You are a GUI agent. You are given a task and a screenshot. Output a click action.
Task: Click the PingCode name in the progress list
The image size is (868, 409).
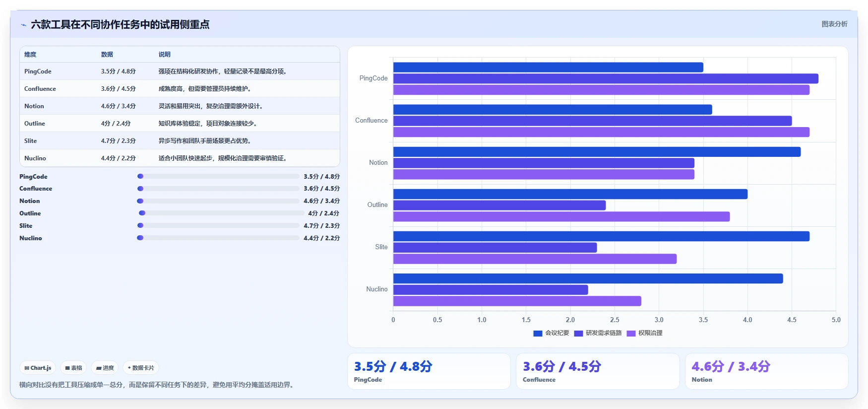coord(33,177)
